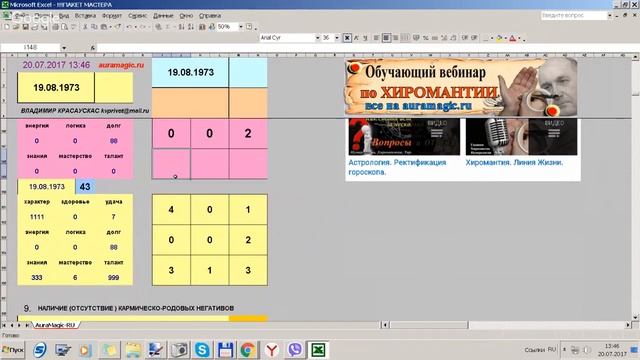Click the Increase Decimal icon
The image size is (640, 360).
click(x=444, y=38)
